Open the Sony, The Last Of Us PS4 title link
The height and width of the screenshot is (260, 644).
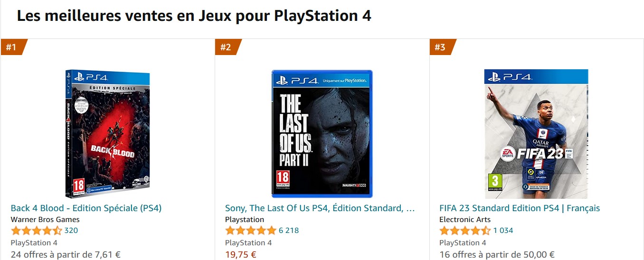320,208
